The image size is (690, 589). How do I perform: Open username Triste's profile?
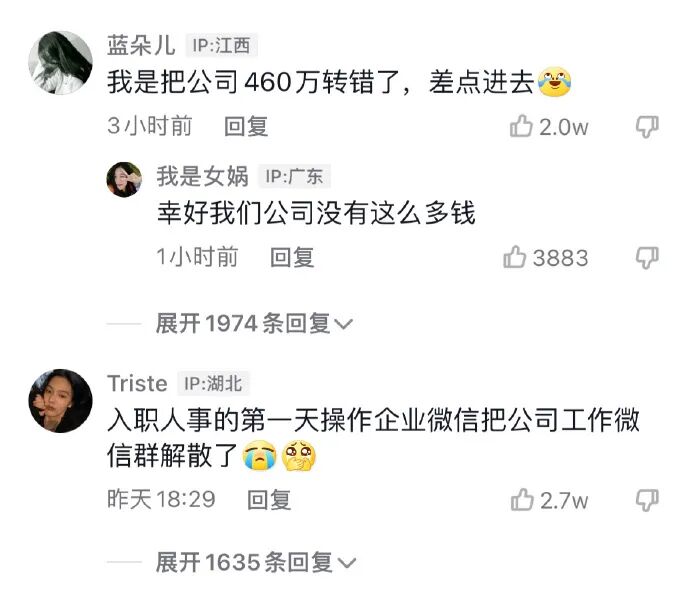[x=137, y=383]
